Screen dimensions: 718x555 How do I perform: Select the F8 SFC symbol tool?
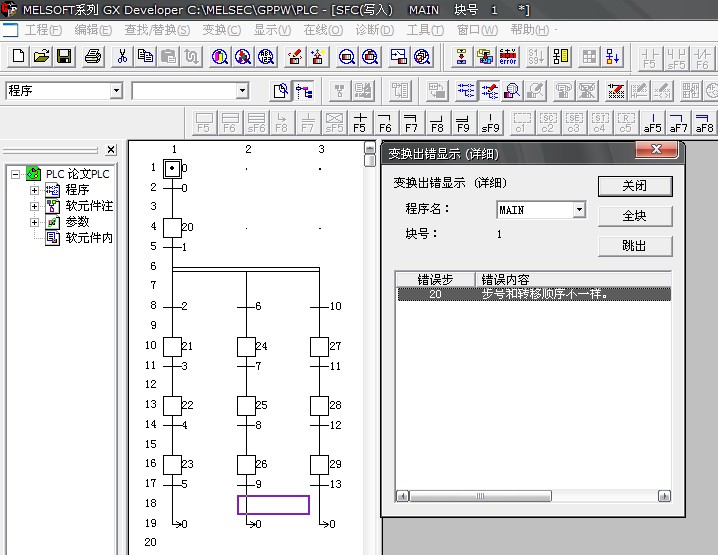pyautogui.click(x=437, y=124)
